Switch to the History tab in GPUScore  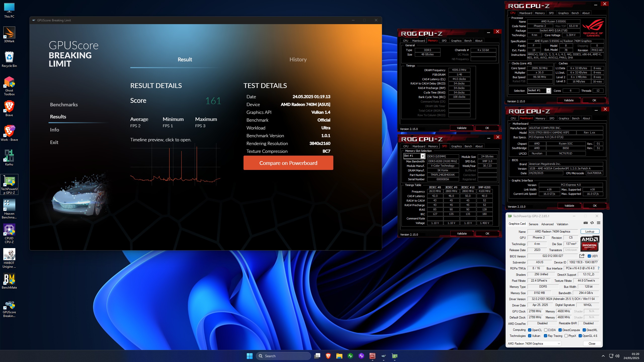(298, 60)
